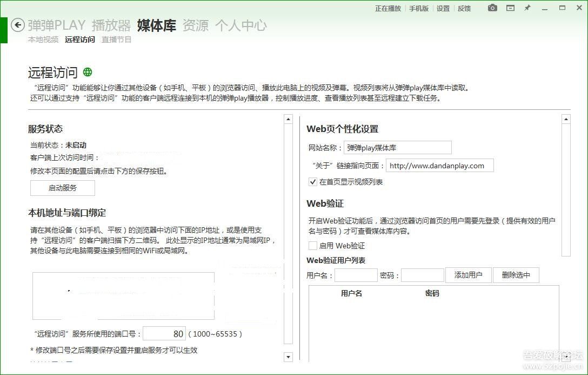This screenshot has height=375, width=588.
Task: Uncheck 在首页显示视频列表 checkbox
Action: click(x=313, y=182)
